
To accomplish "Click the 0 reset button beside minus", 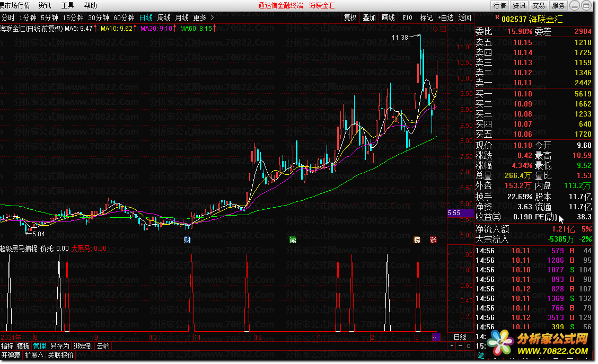I will pos(469,346).
